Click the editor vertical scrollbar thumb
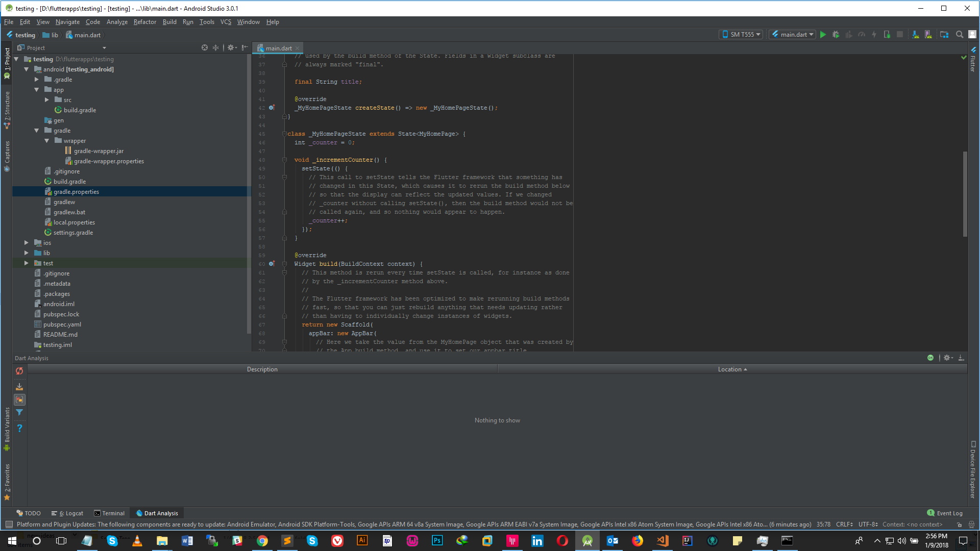 tap(965, 194)
